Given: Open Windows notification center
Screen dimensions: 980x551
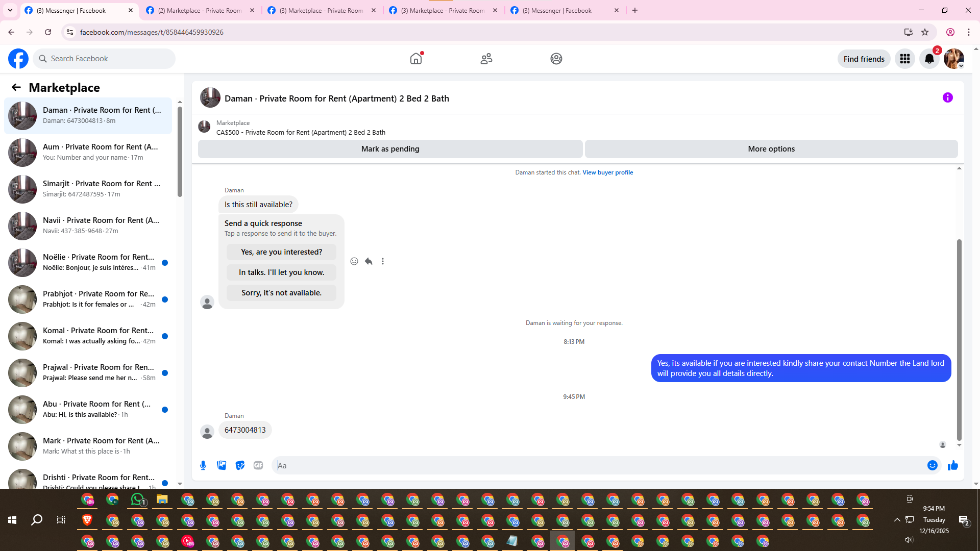Looking at the screenshot, I should click(x=964, y=520).
